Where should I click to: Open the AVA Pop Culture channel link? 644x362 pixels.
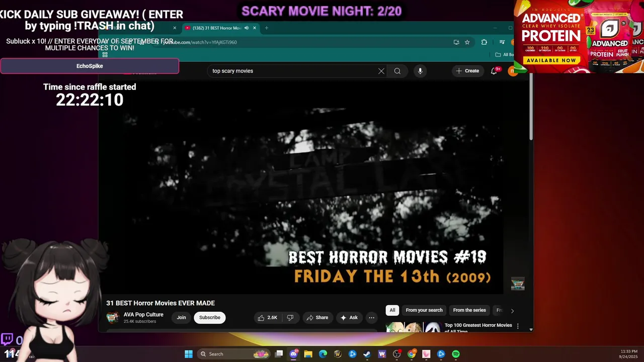click(x=143, y=315)
